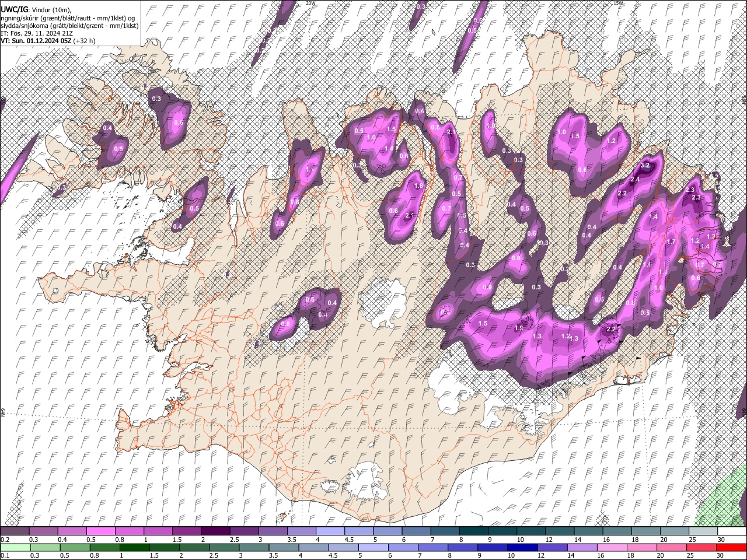Click the 15W longitude label
Viewport: 747px width, 560px height.
tap(618, 3)
